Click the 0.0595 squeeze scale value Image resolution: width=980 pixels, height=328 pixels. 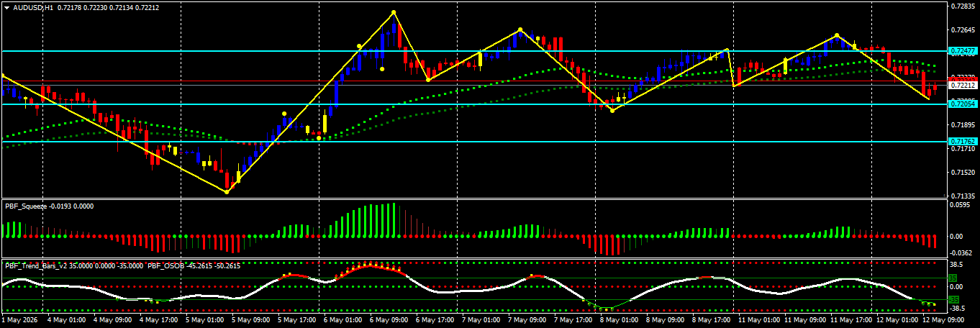tap(960, 205)
